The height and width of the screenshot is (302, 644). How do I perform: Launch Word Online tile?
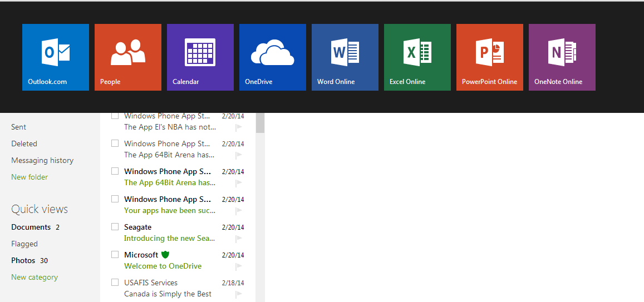click(345, 57)
